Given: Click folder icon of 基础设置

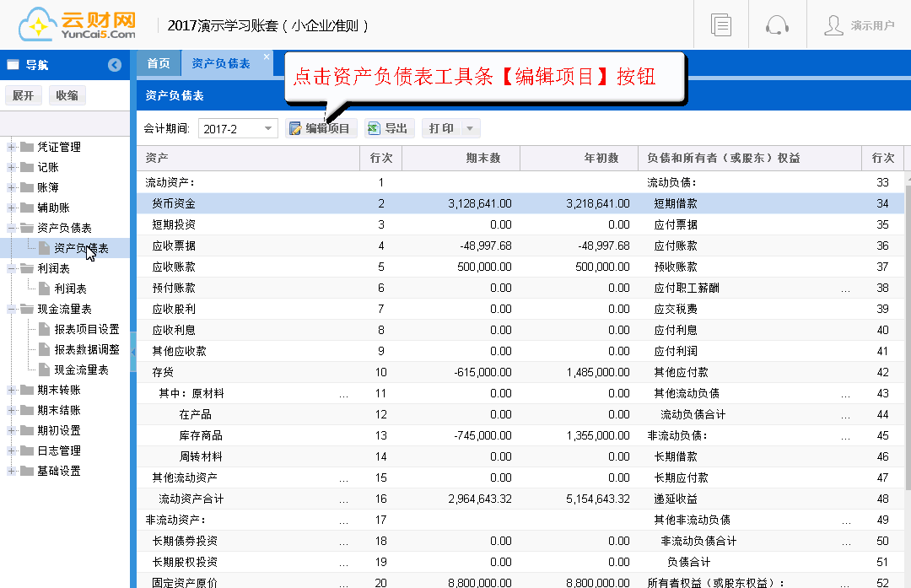Looking at the screenshot, I should coord(27,472).
